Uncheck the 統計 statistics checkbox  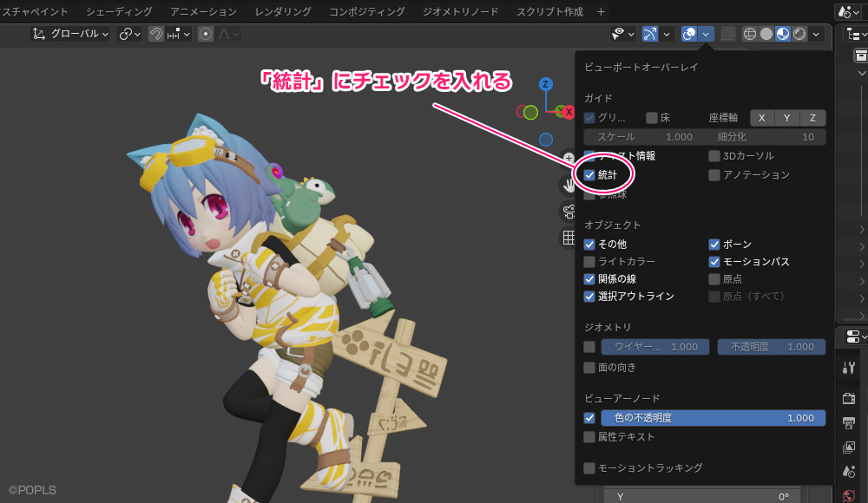click(589, 175)
